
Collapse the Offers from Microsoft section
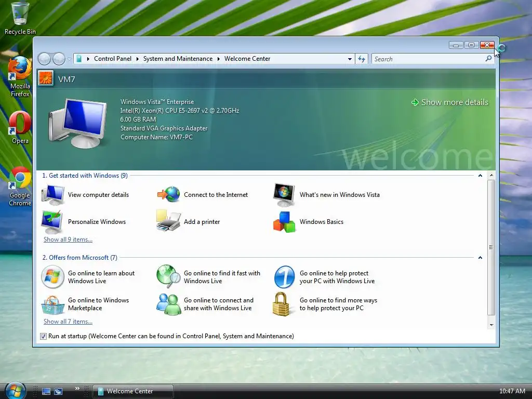[x=480, y=258]
